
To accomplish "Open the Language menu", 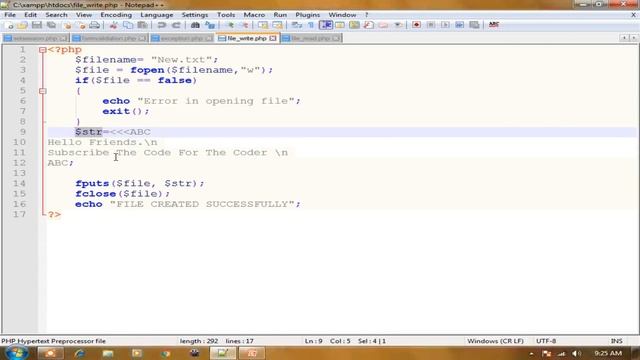I will 157,15.
